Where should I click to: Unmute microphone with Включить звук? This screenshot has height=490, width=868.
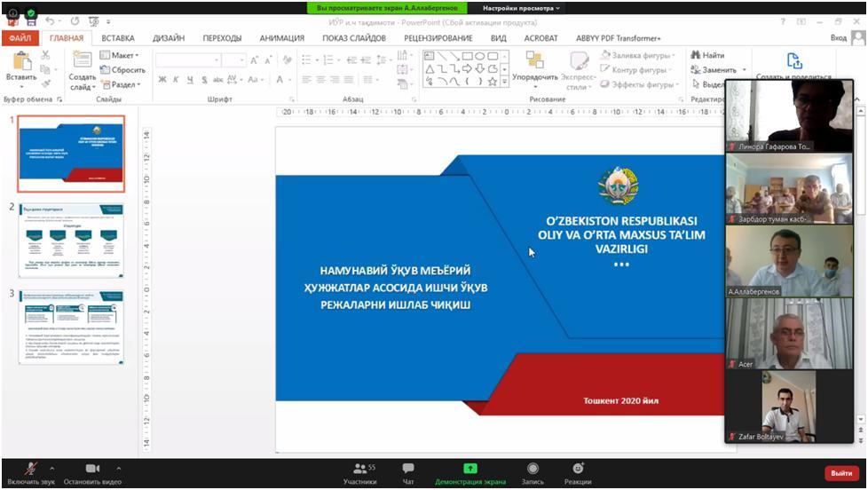click(30, 468)
